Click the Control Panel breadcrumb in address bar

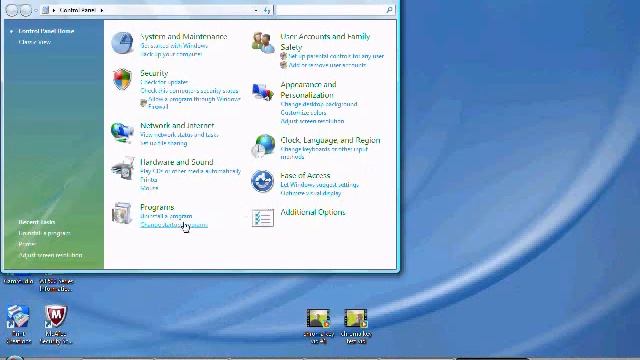(x=78, y=10)
